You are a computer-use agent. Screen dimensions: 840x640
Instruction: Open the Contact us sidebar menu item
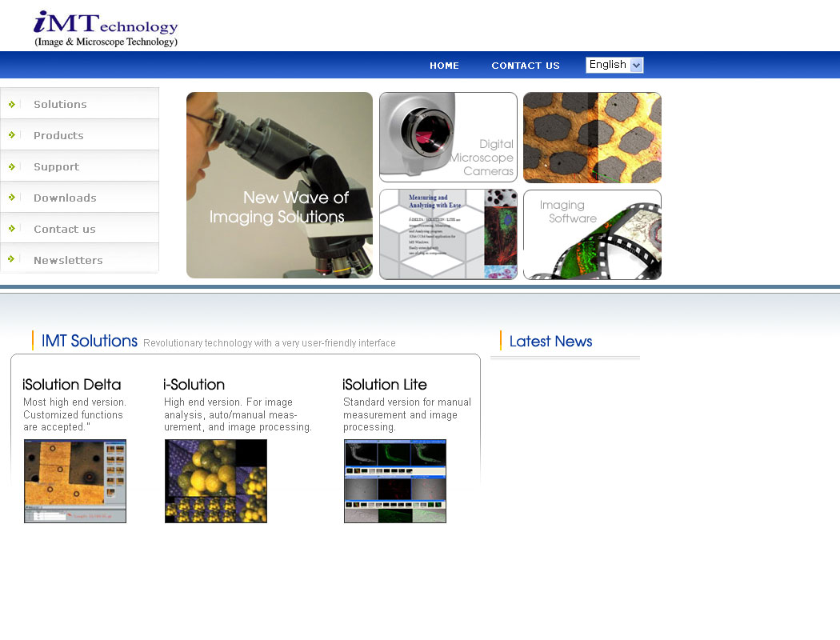point(79,228)
